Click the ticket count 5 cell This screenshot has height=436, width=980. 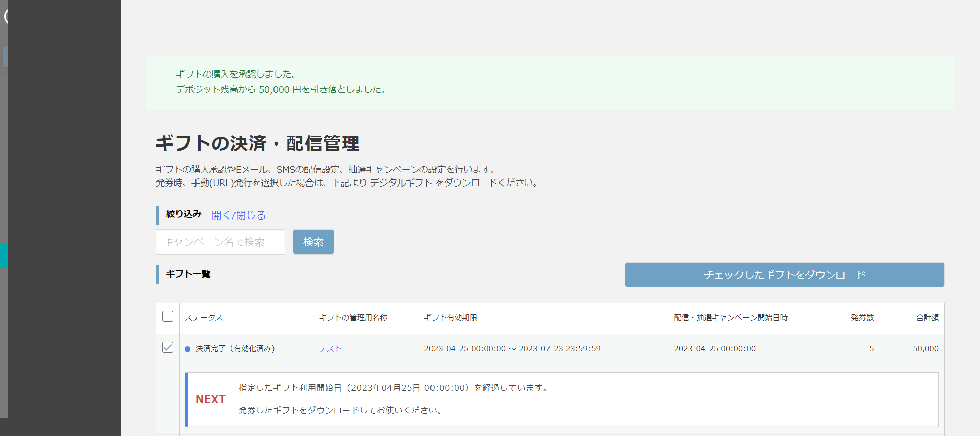[x=872, y=349]
